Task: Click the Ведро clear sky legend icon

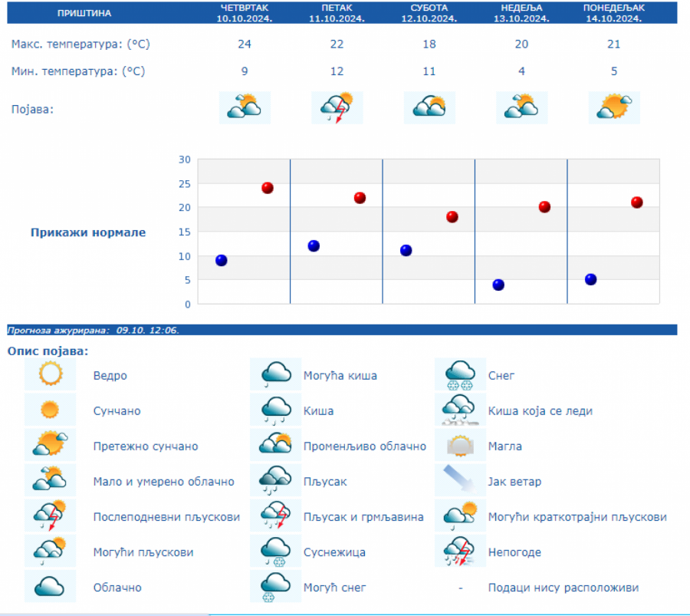Action: [51, 375]
